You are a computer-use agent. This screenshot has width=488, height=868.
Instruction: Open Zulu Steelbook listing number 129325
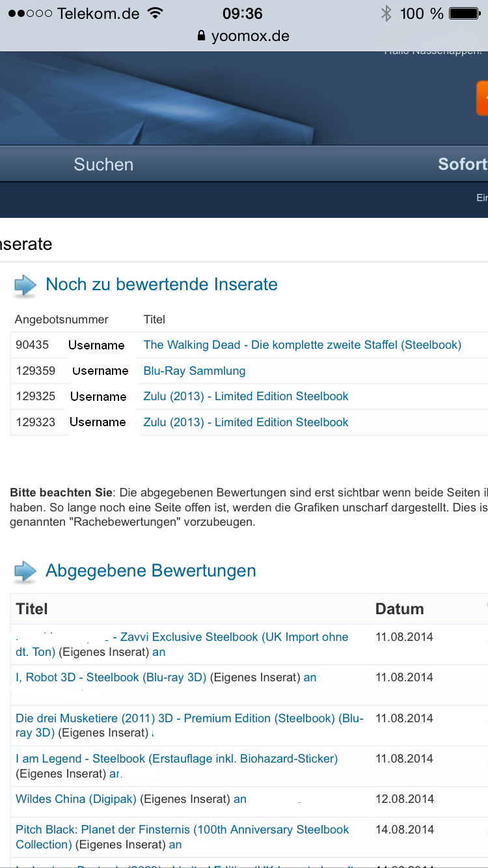pos(246,396)
